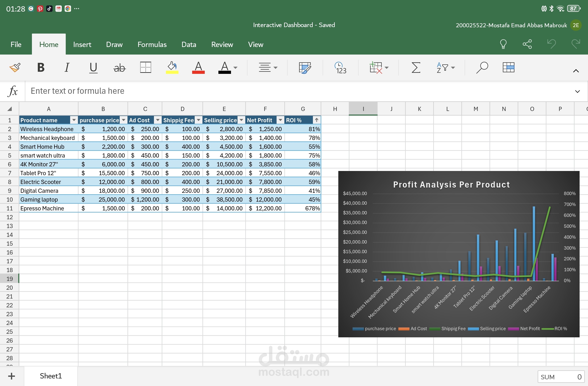Open the Number Format icon
Image resolution: width=588 pixels, height=386 pixels.
[x=340, y=68]
